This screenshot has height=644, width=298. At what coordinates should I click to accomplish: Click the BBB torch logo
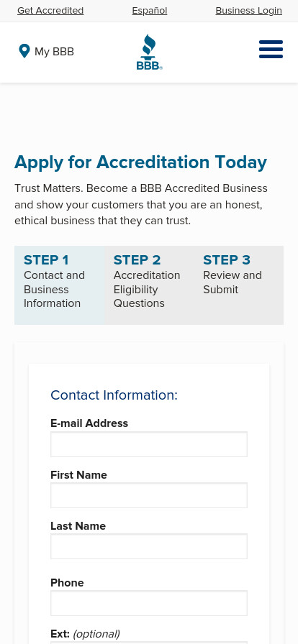click(150, 52)
